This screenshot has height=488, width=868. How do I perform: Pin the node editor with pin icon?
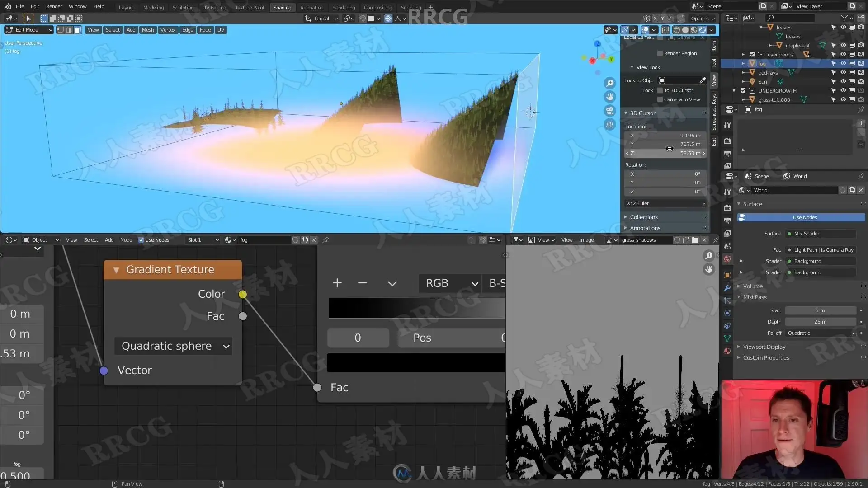[325, 240]
